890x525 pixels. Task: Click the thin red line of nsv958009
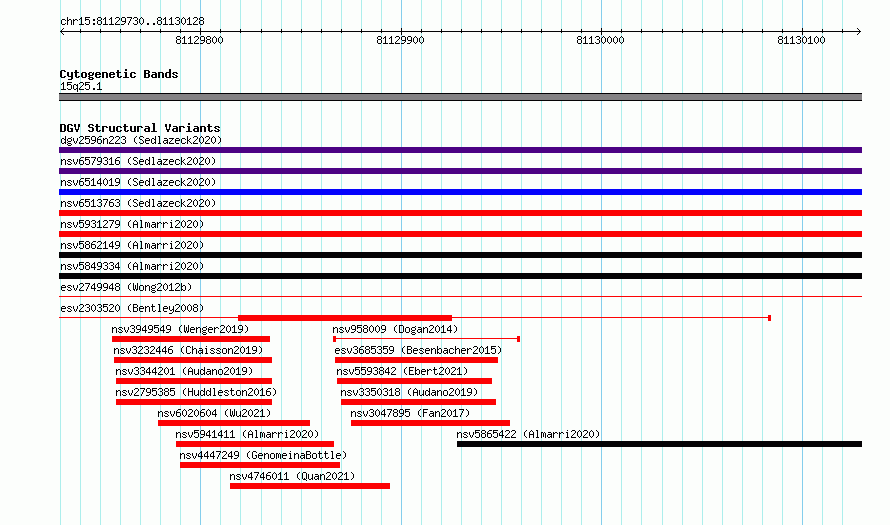tap(426, 339)
